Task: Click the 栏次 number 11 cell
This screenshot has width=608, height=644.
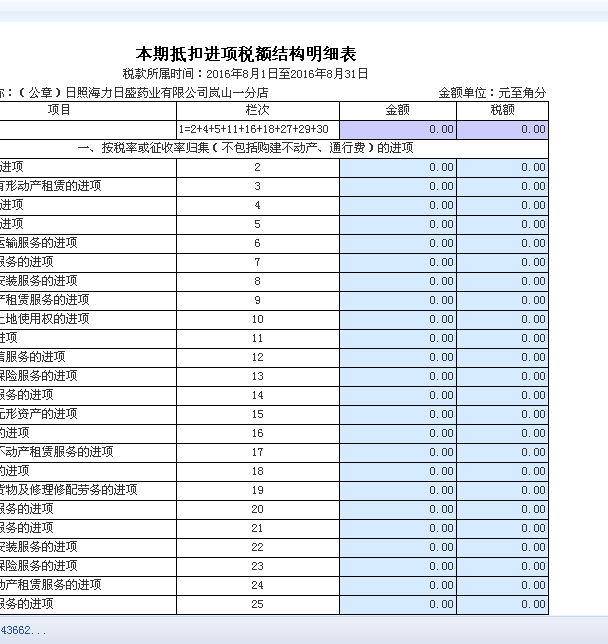Action: pyautogui.click(x=258, y=338)
